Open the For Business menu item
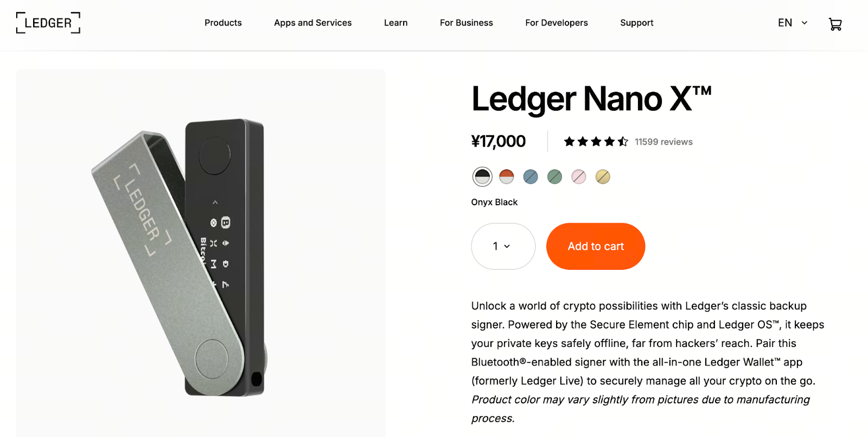868x437 pixels. pyautogui.click(x=466, y=23)
